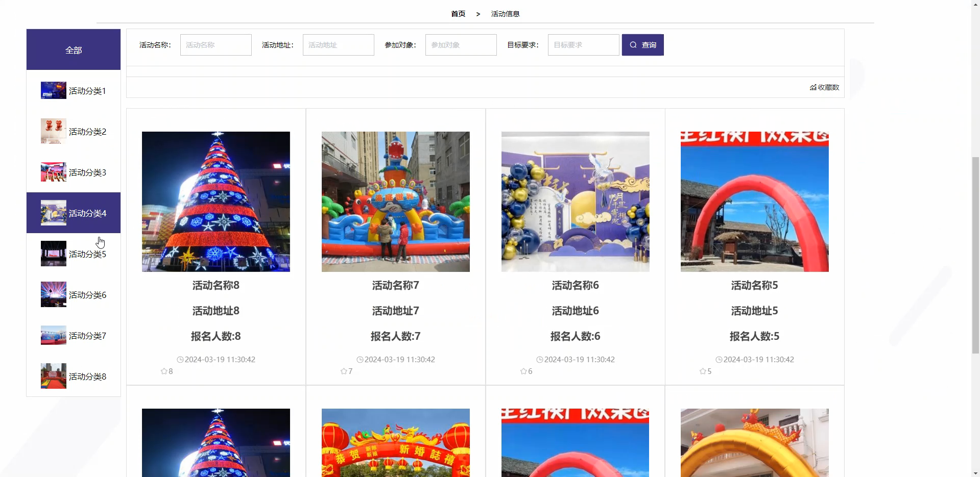Image resolution: width=980 pixels, height=477 pixels.
Task: Click the 活动名称7 title
Action: (x=396, y=285)
